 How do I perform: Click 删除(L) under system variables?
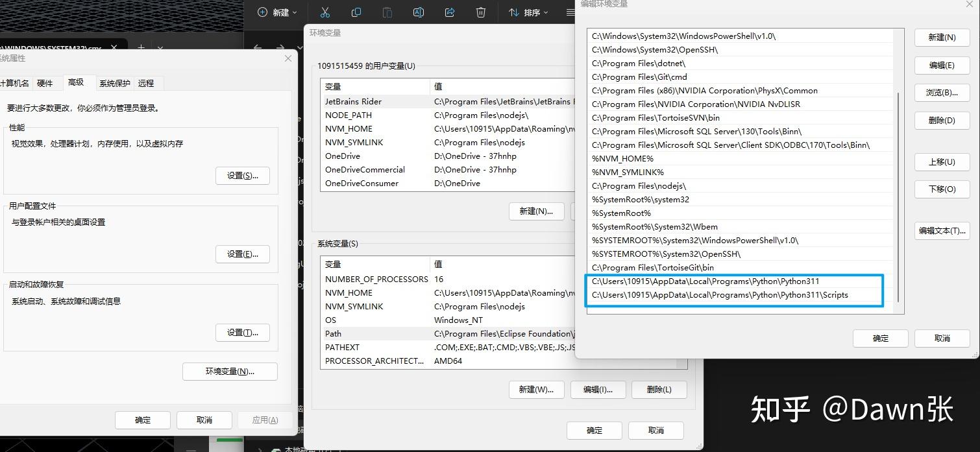pos(659,390)
